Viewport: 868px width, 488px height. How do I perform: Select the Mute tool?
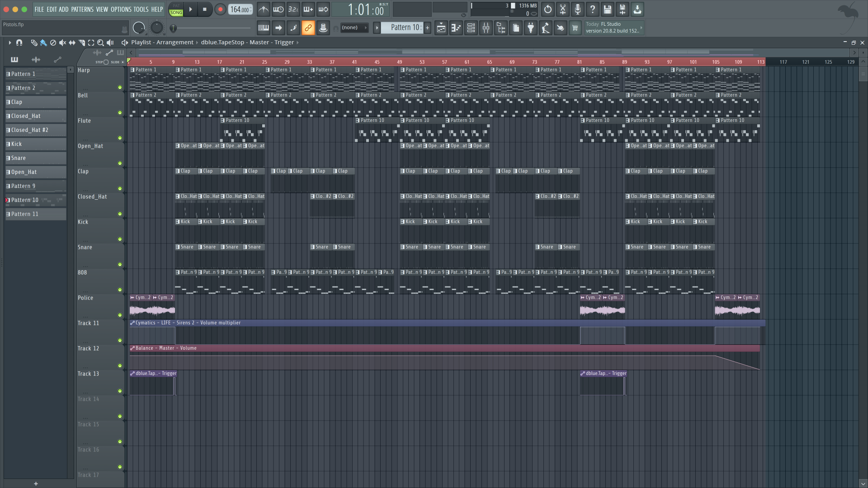click(62, 42)
